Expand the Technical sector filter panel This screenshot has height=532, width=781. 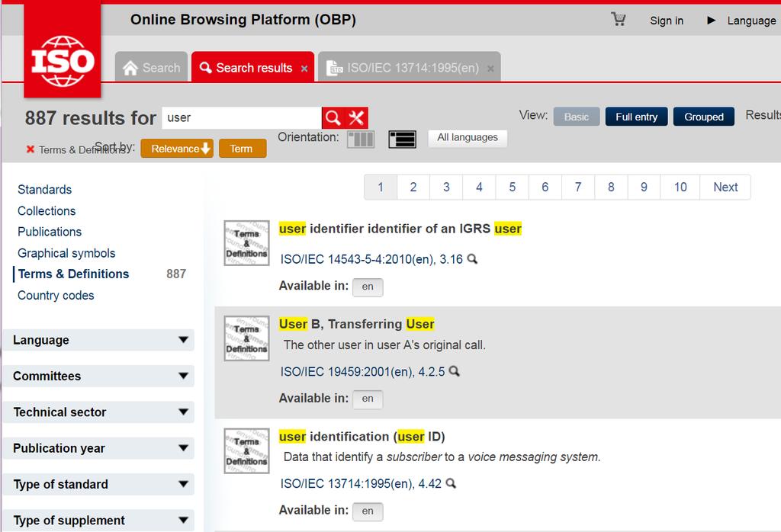click(98, 412)
